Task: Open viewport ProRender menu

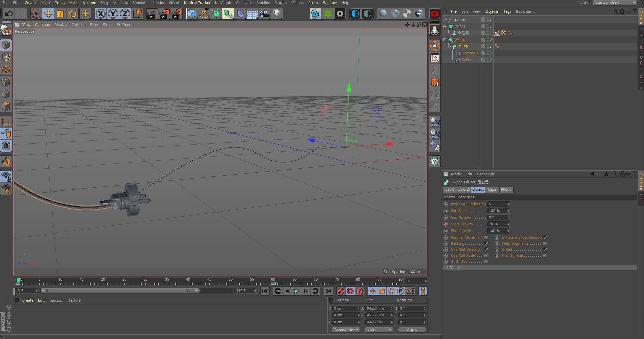Action: [126, 25]
